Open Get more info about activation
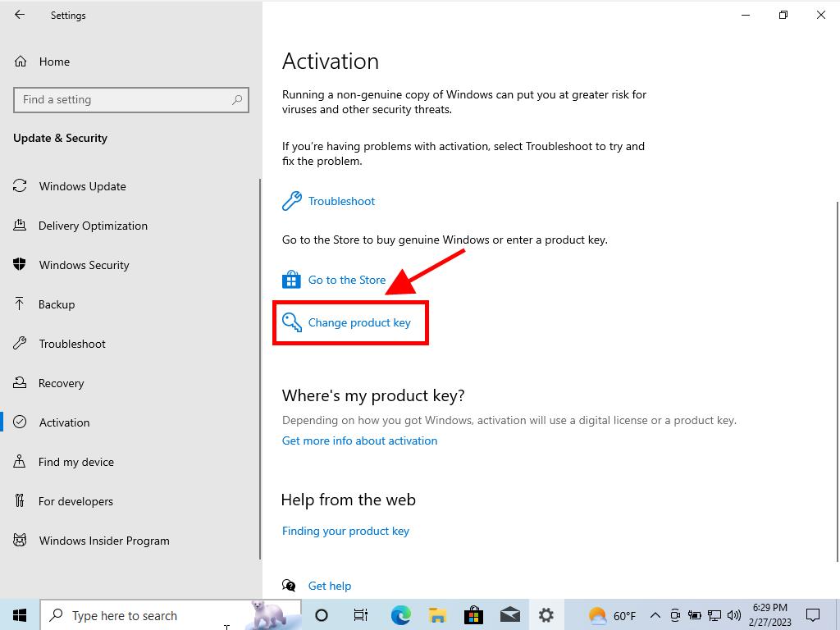 (x=359, y=441)
